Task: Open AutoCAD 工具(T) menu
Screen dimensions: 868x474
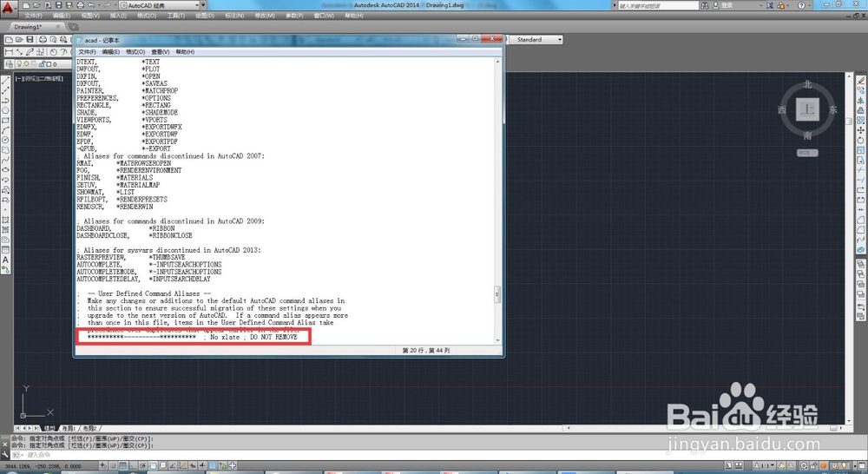Action: coord(176,16)
